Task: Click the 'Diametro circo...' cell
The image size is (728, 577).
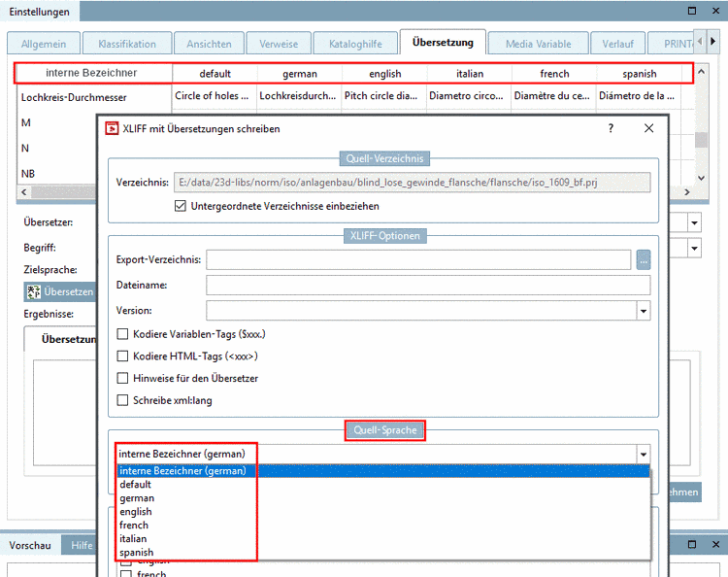Action: pyautogui.click(x=469, y=96)
